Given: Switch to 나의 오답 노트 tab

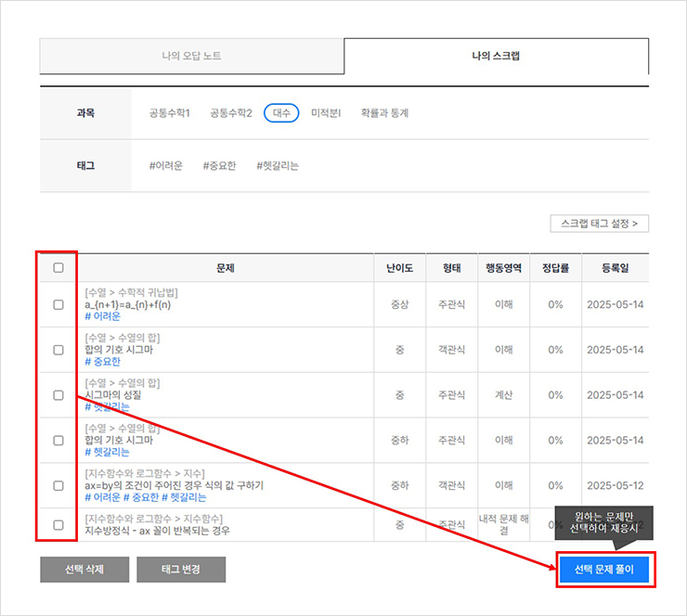Looking at the screenshot, I should point(191,56).
